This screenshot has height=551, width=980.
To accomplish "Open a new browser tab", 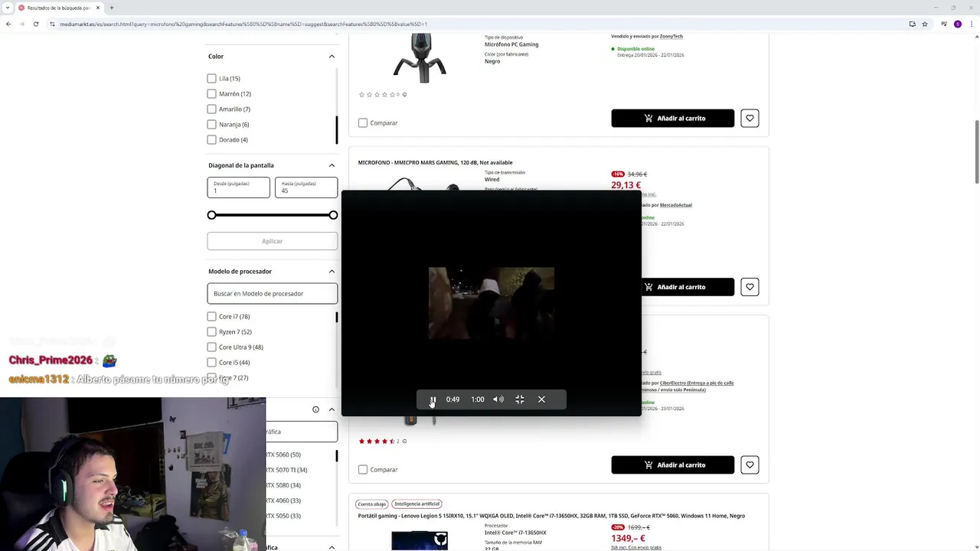I will pos(112,8).
